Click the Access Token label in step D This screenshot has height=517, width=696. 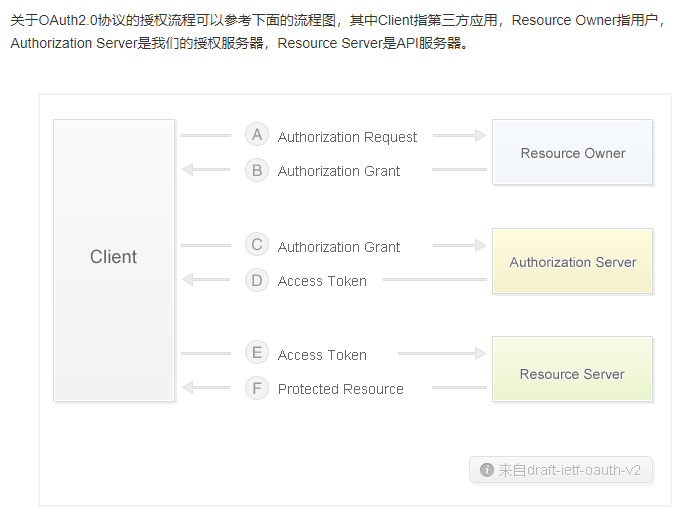coord(322,281)
